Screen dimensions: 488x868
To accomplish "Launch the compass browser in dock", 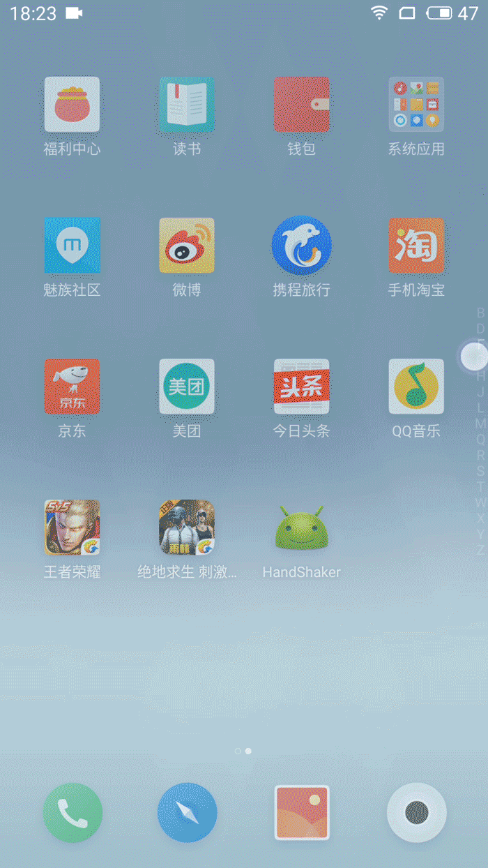I will [x=187, y=813].
